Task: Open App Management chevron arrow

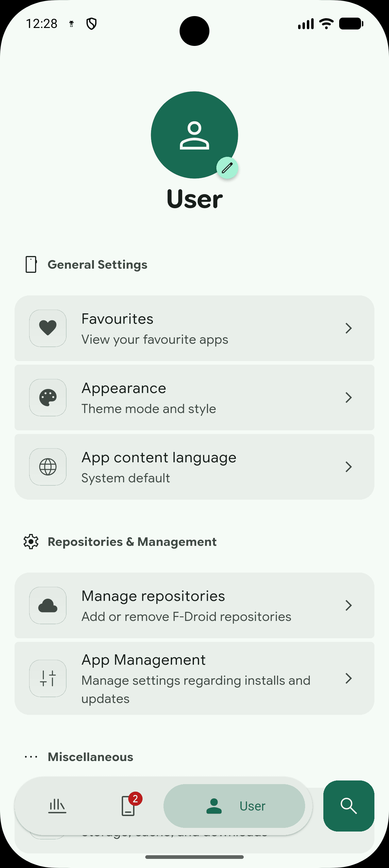Action: click(349, 678)
